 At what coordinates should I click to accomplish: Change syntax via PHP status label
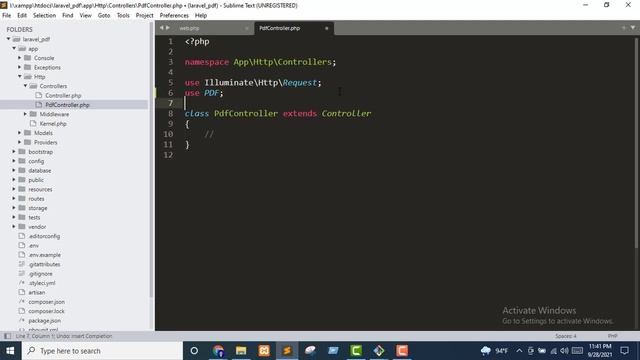pos(612,336)
